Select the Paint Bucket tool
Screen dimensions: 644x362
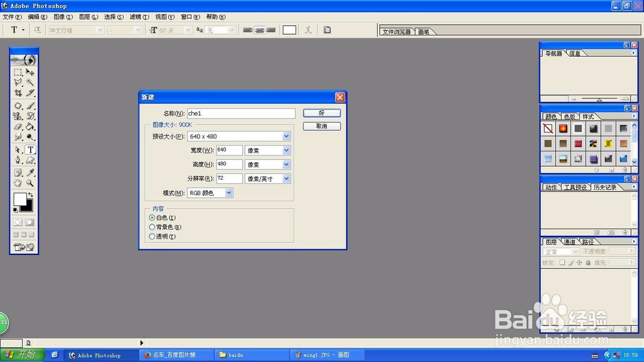[x=30, y=126]
